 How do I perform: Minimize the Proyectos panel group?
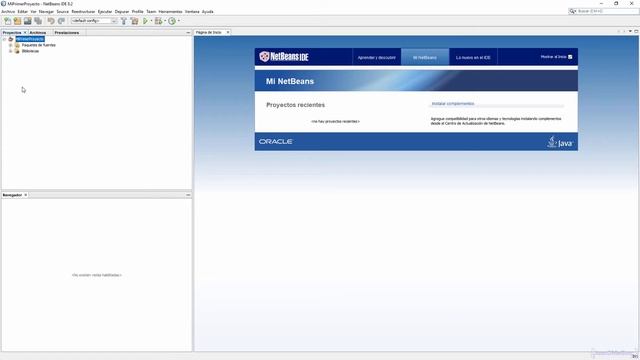(188, 33)
